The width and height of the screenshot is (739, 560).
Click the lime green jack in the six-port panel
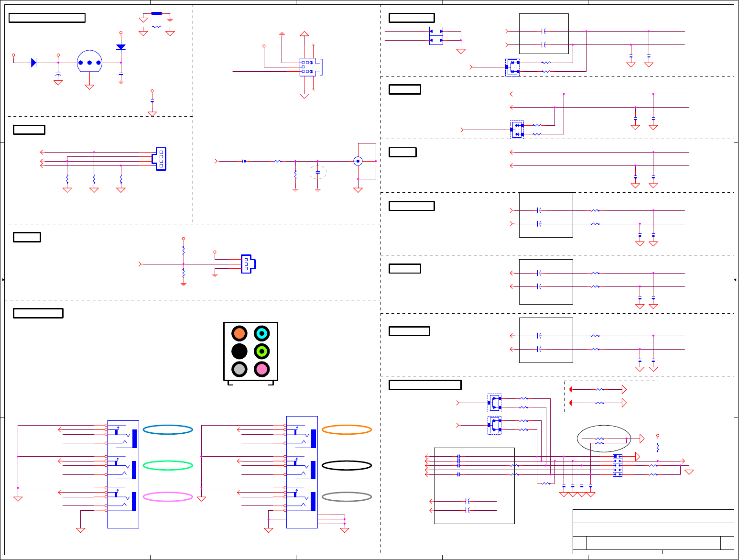262,351
